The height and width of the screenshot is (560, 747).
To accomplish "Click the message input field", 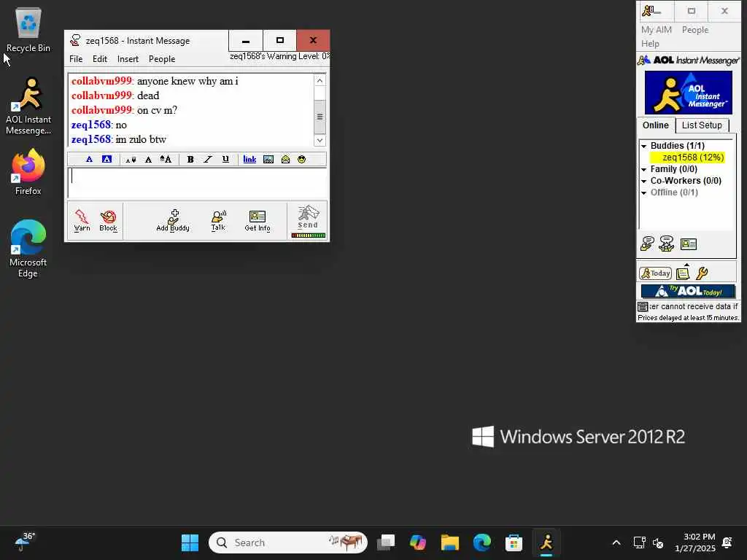I will [x=197, y=182].
